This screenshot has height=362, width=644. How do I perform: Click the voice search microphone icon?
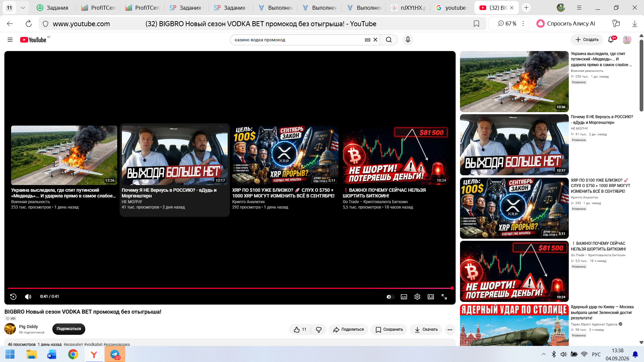[x=408, y=40]
